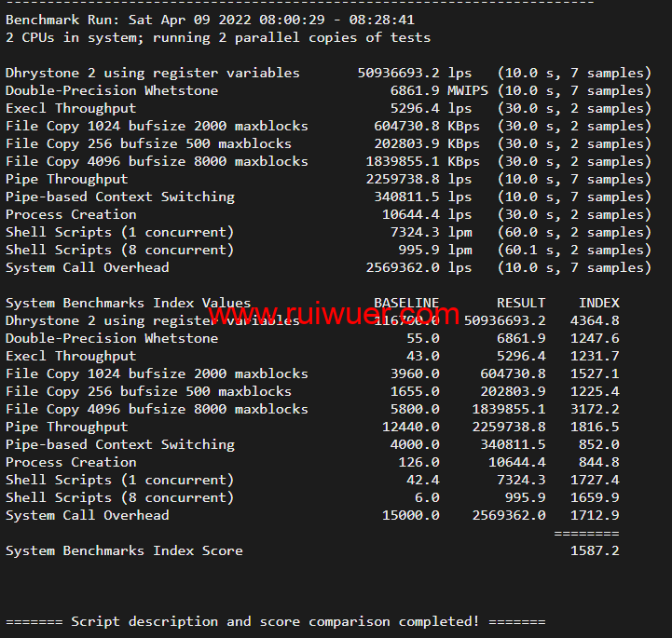Click the '(60.1 s, 2 samples)' timing text
This screenshot has height=638, width=672.
point(574,250)
